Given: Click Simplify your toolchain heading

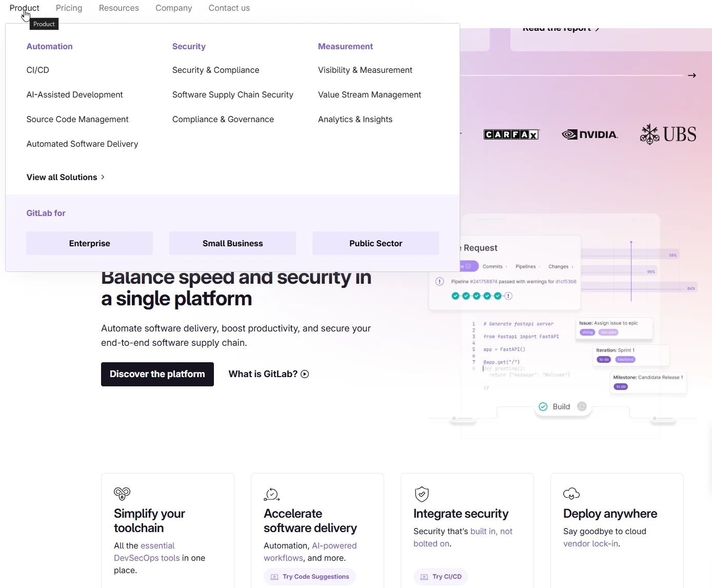Looking at the screenshot, I should tap(149, 521).
